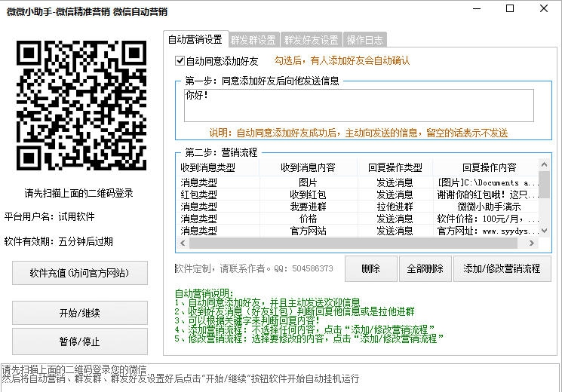Click the 删除 button
The height and width of the screenshot is (392, 562).
371,268
